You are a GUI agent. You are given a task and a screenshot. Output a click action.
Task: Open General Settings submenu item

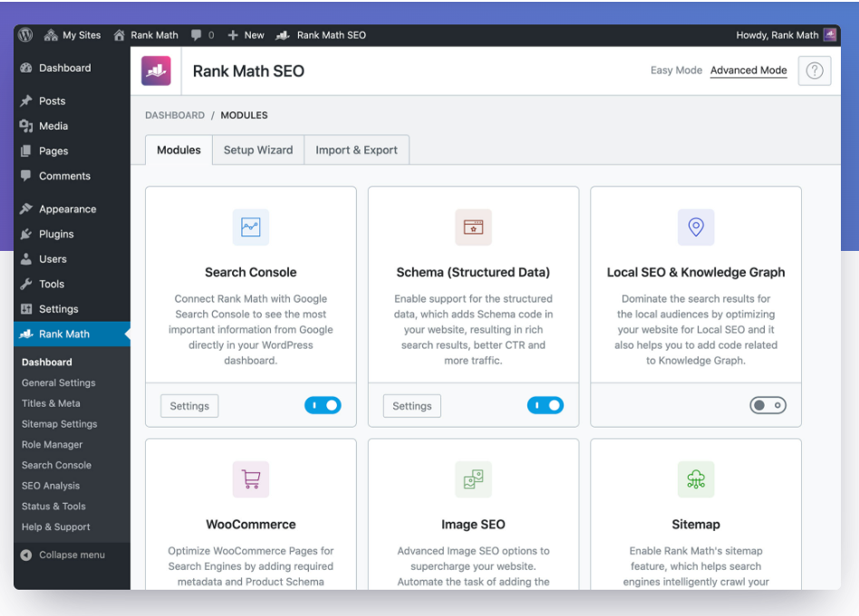59,383
